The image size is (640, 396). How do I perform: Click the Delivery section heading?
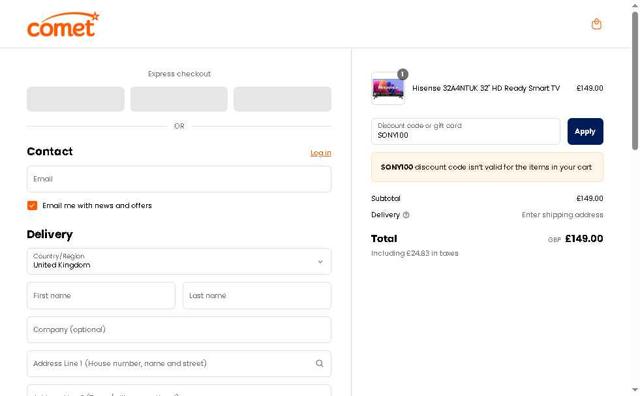(x=50, y=234)
